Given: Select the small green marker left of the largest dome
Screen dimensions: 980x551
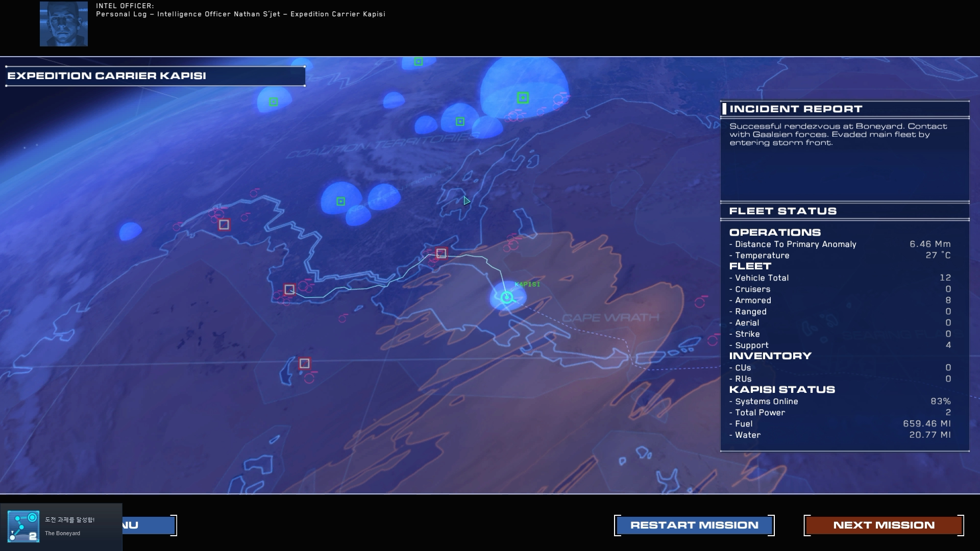Looking at the screenshot, I should click(460, 121).
